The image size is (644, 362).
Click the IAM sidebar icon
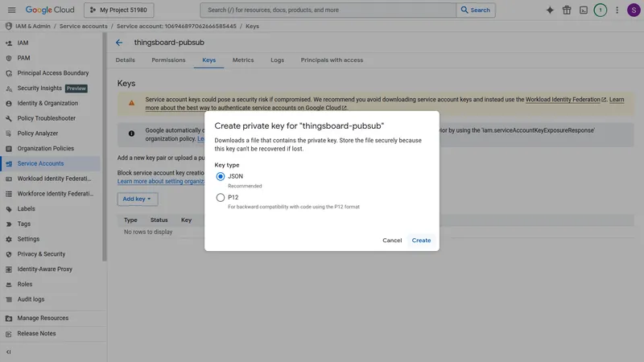9,43
